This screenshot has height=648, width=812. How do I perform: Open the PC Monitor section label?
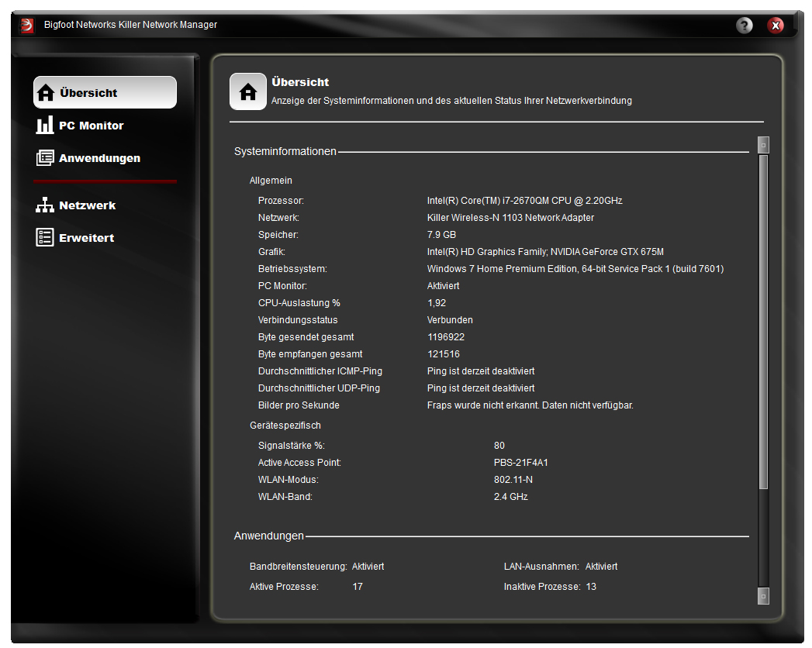tap(92, 126)
